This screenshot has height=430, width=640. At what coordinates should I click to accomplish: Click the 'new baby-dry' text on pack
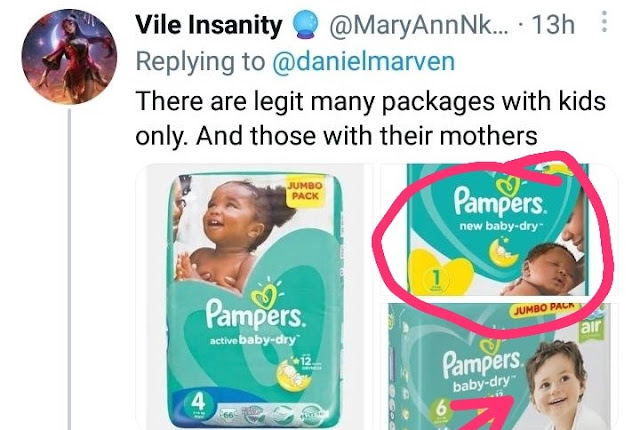[x=500, y=226]
